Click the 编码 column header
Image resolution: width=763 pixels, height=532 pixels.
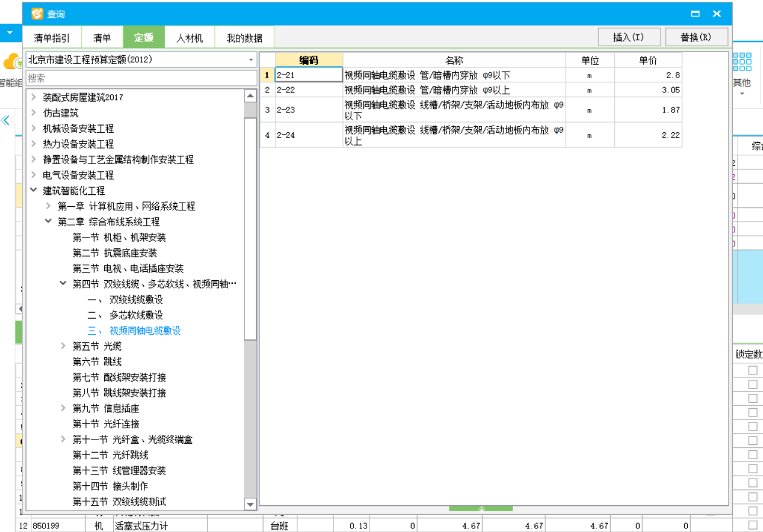(x=309, y=60)
